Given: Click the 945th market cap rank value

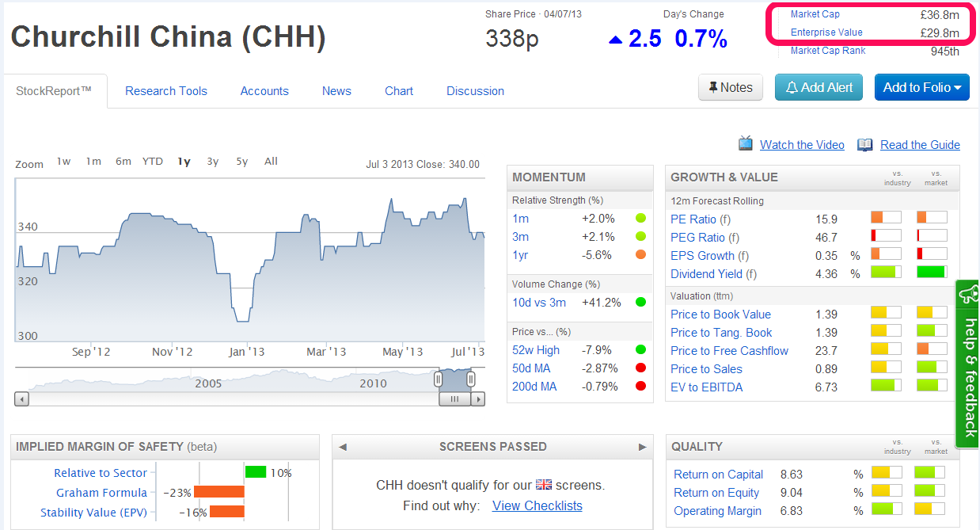Looking at the screenshot, I should click(x=945, y=51).
